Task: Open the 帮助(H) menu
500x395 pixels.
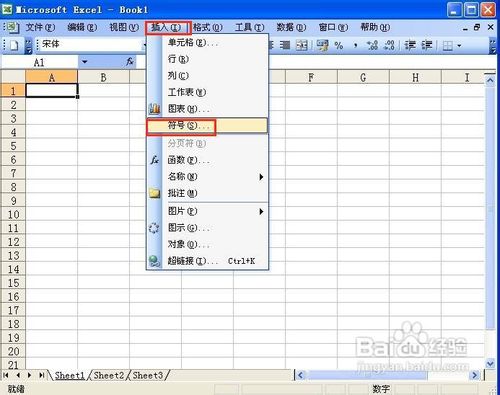Action: tap(375, 27)
